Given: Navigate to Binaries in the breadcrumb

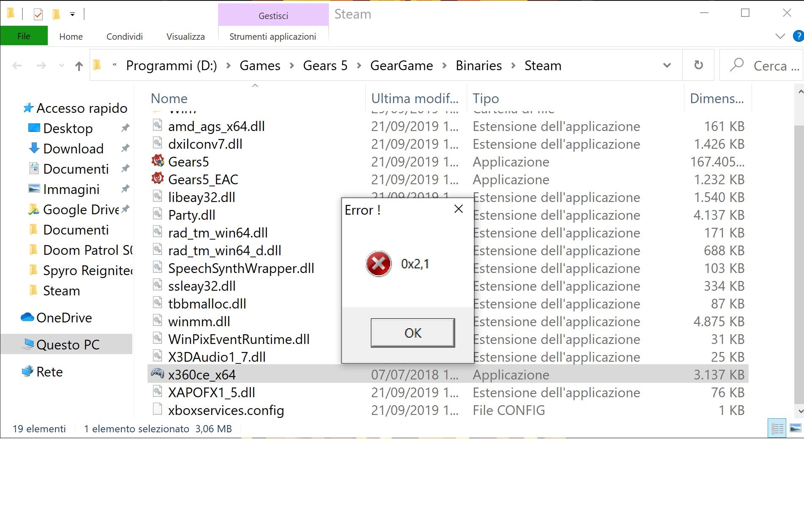Looking at the screenshot, I should coord(479,65).
